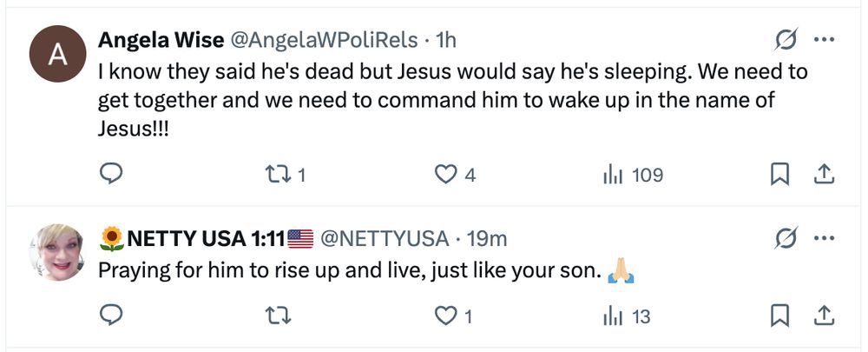
Task: Click NETTY USA's profile photo
Action: tap(57, 253)
